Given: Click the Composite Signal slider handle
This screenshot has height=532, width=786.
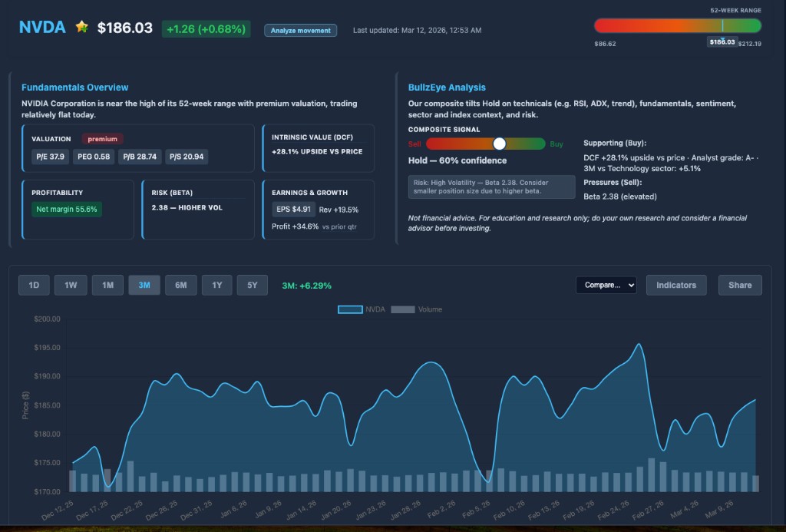Looking at the screenshot, I should [499, 144].
